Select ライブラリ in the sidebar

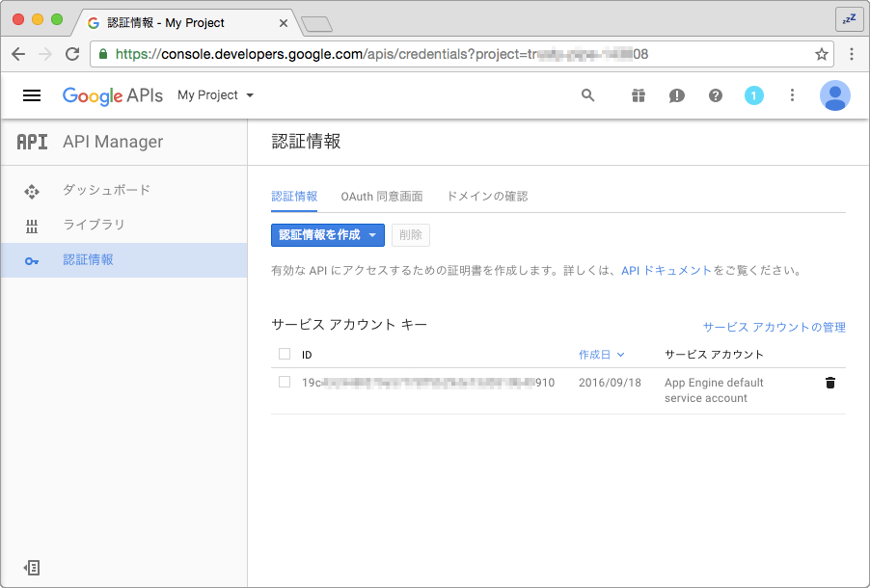click(94, 225)
